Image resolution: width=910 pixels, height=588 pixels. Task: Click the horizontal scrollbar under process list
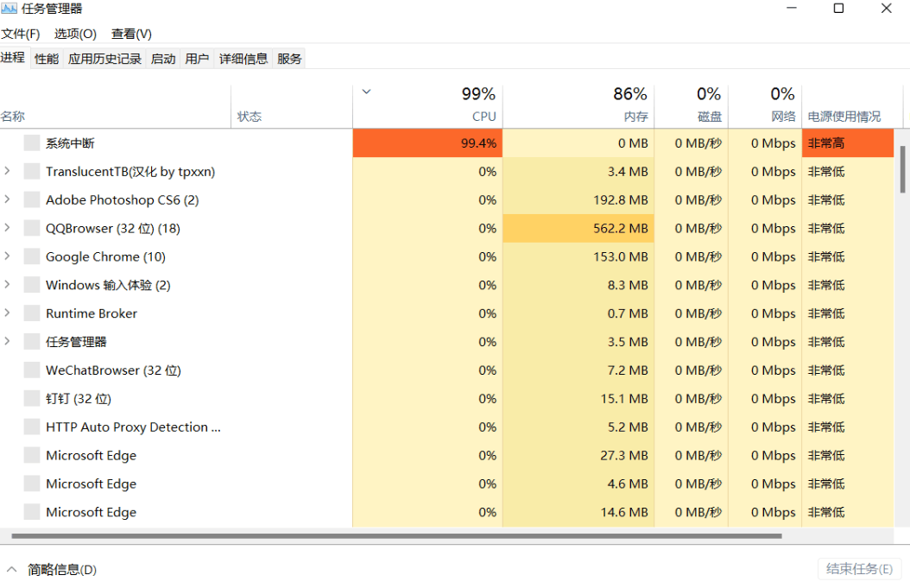point(396,535)
